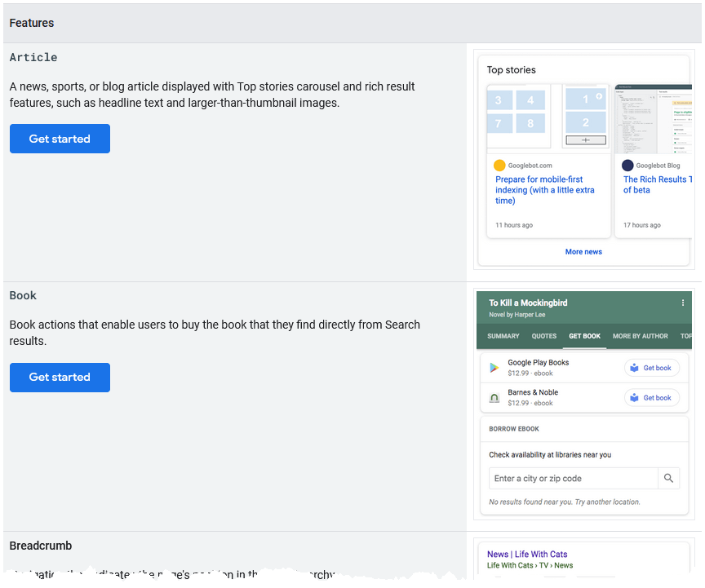Click the 'Article' feature heading
Viewport: 705px width, 588px height.
[x=33, y=58]
